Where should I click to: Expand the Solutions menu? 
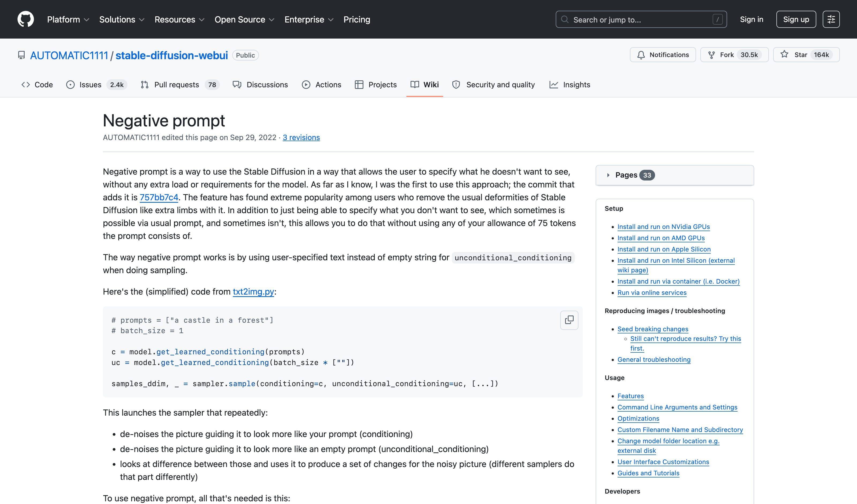pos(122,19)
